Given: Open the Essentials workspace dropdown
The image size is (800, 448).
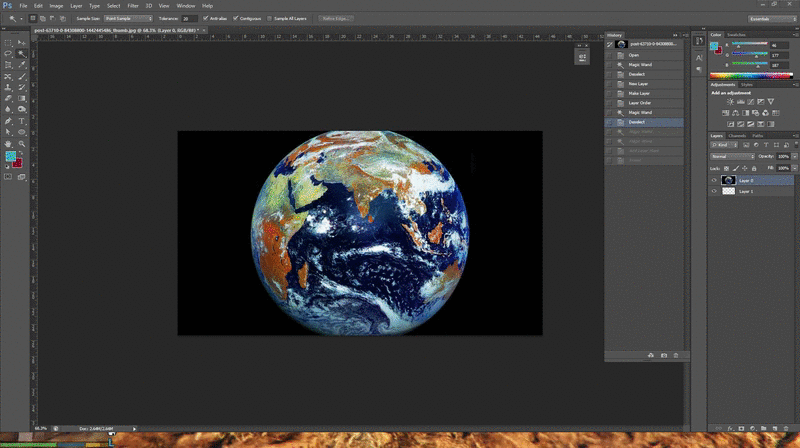Looking at the screenshot, I should [x=772, y=19].
